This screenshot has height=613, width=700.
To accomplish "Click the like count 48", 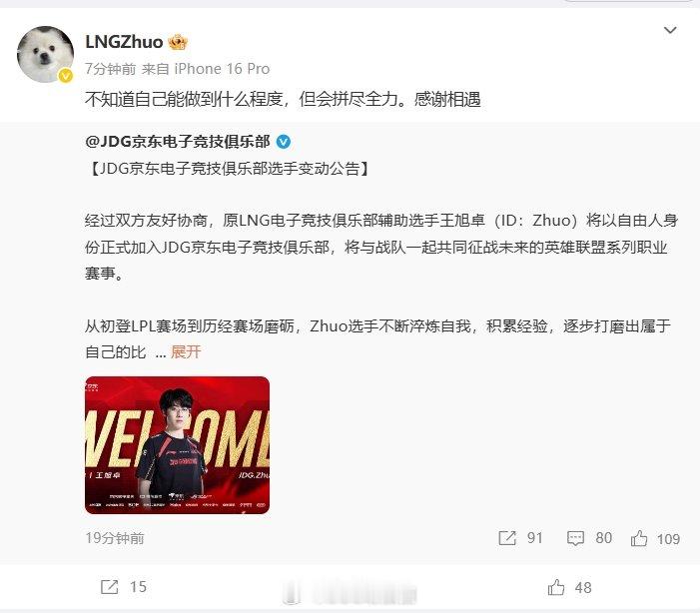I will (x=583, y=588).
